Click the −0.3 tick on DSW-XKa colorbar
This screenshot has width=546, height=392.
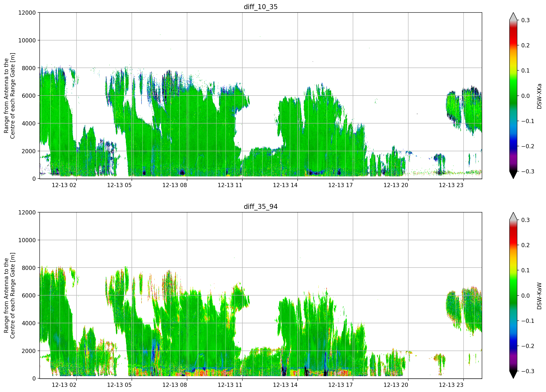pyautogui.click(x=528, y=172)
